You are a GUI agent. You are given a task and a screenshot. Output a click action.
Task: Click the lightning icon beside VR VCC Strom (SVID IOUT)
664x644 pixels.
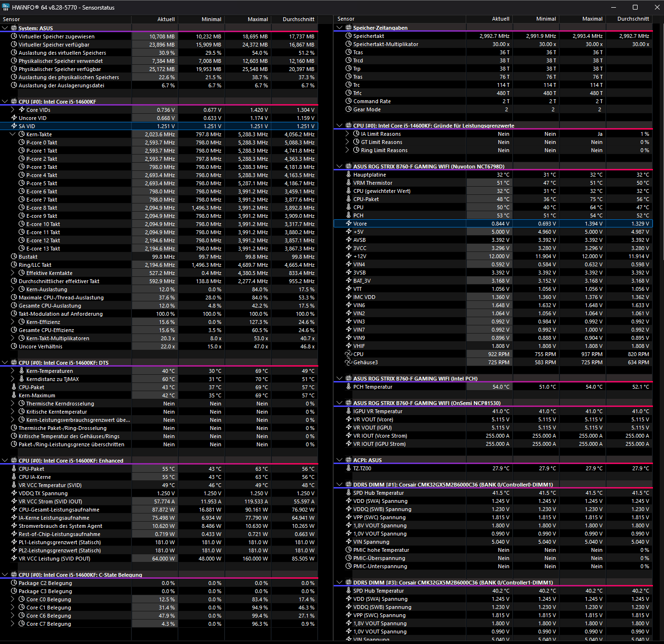coord(14,501)
